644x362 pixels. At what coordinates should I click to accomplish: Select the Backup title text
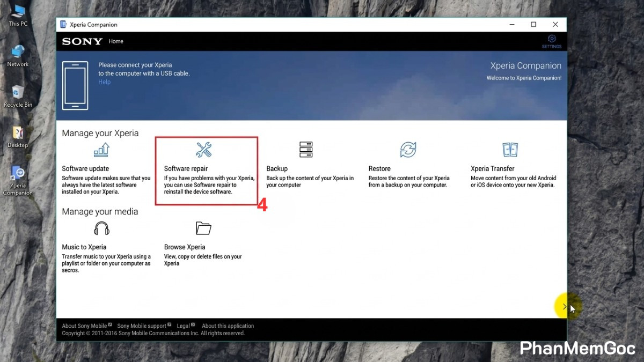(x=277, y=168)
